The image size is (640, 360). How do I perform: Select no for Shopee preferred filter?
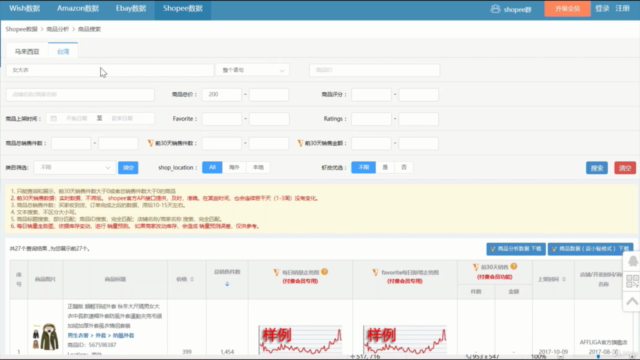(404, 167)
